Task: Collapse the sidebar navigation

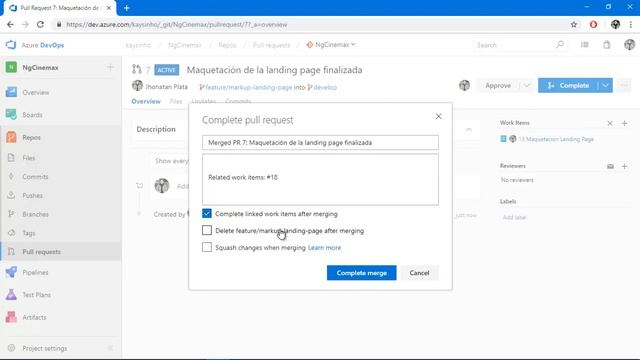Action: pyautogui.click(x=110, y=348)
